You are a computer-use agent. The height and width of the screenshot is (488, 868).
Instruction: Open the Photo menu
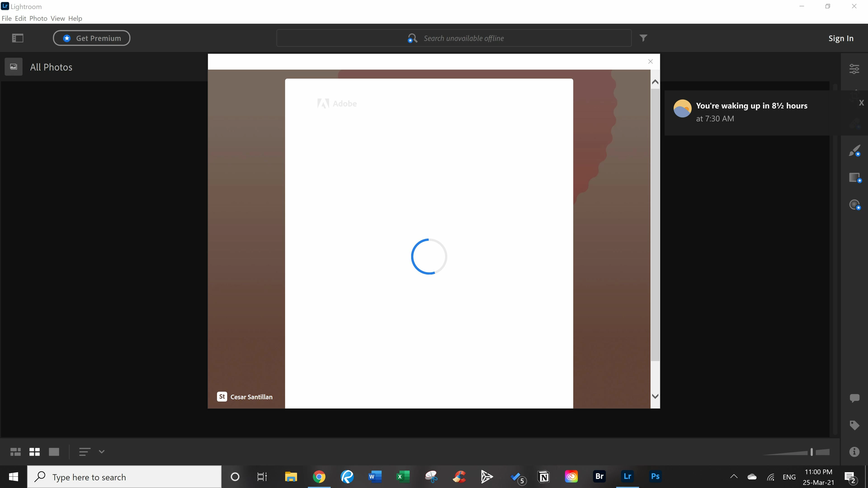click(x=38, y=19)
